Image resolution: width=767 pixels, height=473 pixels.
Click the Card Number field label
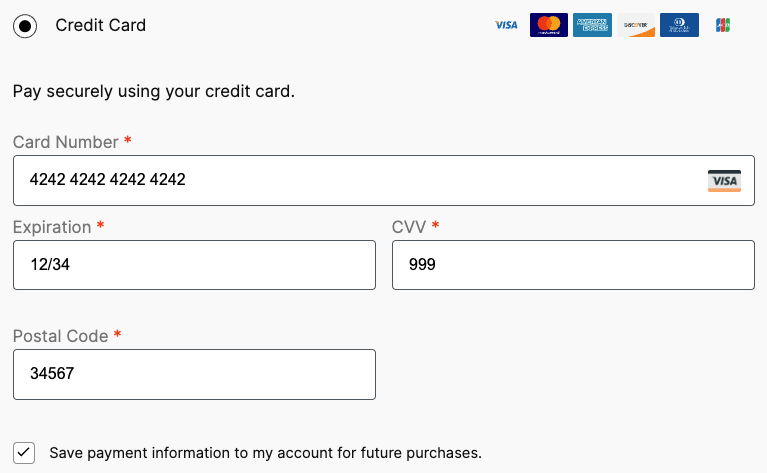coord(66,142)
